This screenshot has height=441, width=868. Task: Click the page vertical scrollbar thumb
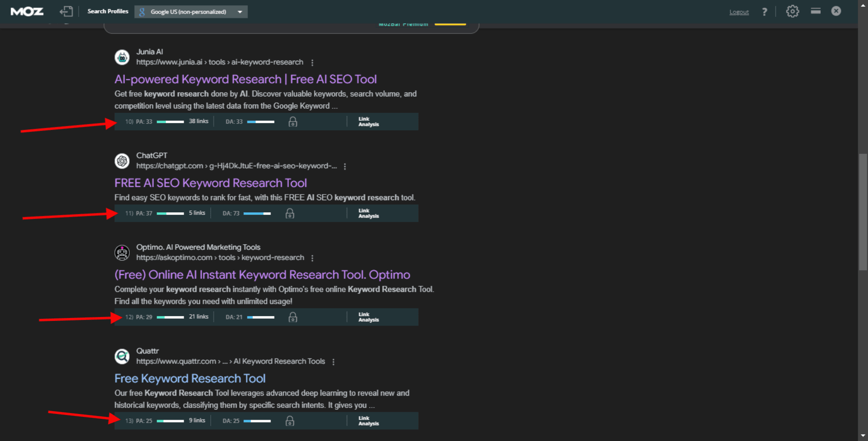point(863,212)
